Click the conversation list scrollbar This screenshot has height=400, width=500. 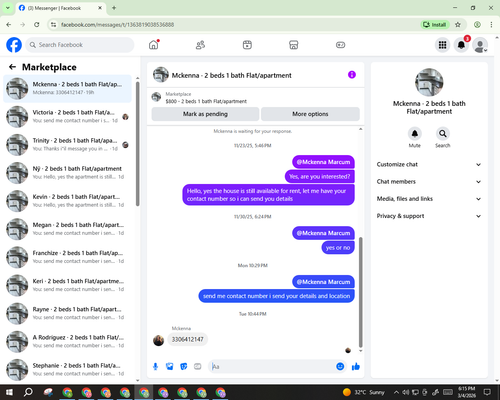coord(138,143)
